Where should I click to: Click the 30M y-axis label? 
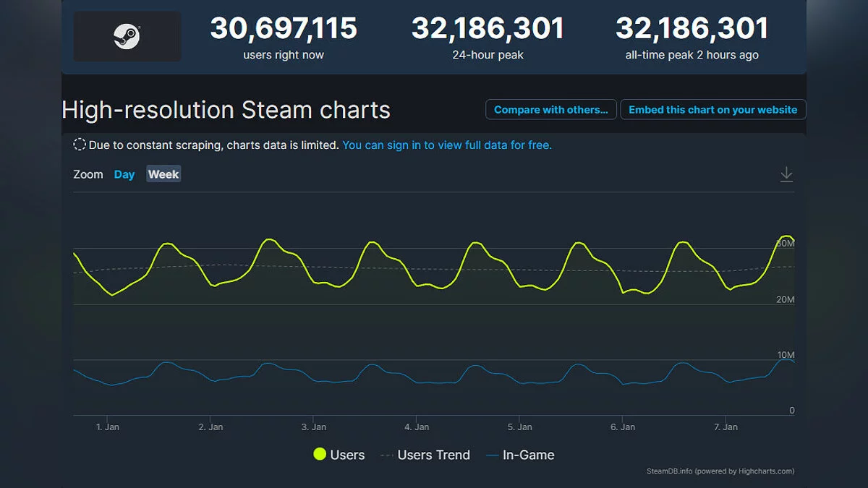786,244
